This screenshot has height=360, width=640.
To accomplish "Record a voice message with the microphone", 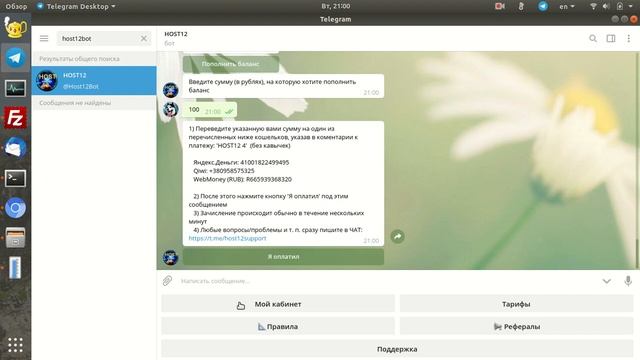I will [628, 281].
